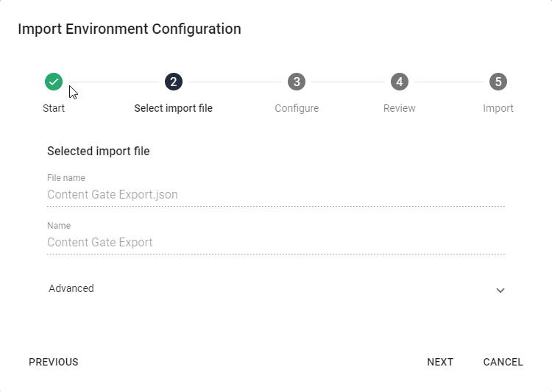Expand Advanced using the chevron arrow

point(500,290)
